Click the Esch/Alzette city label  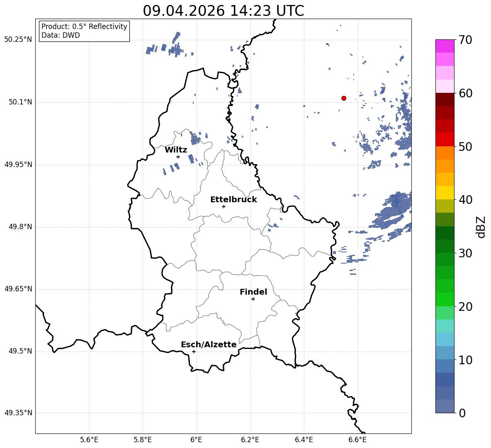pyautogui.click(x=209, y=344)
